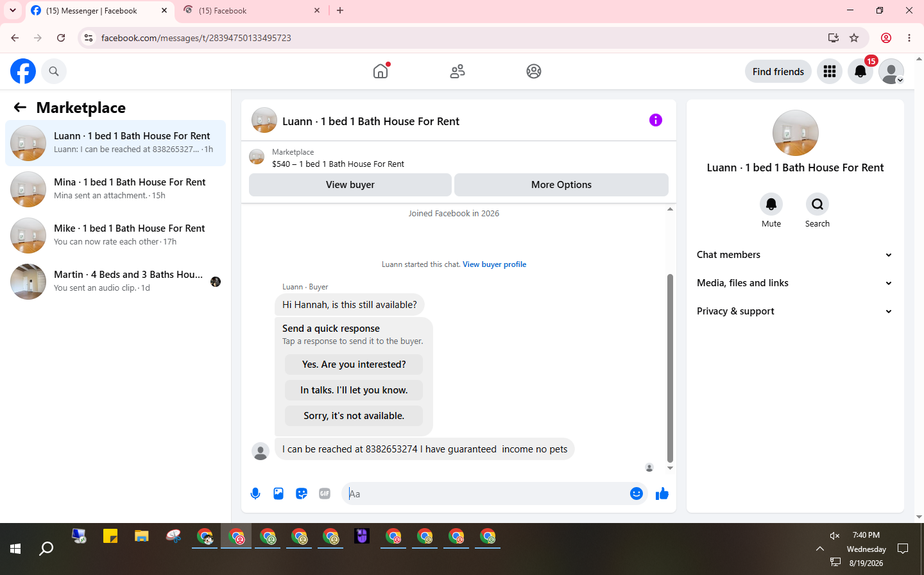Open the Facebook menu grid icon
Viewport: 924px width, 575px height.
[830, 71]
